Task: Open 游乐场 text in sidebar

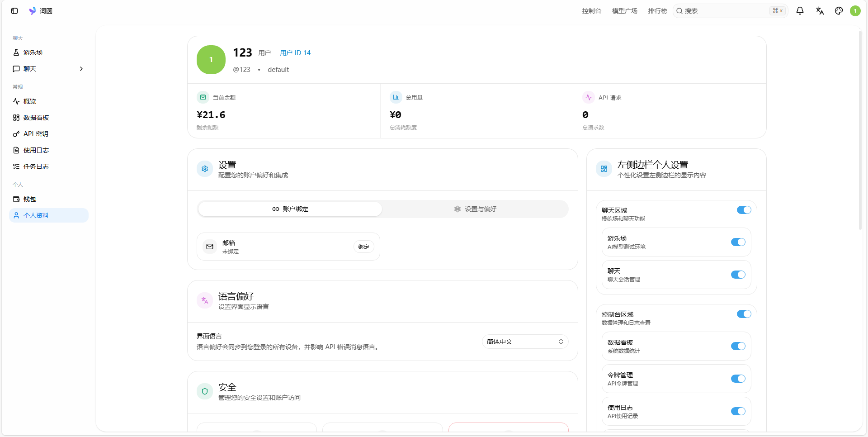Action: tap(33, 52)
